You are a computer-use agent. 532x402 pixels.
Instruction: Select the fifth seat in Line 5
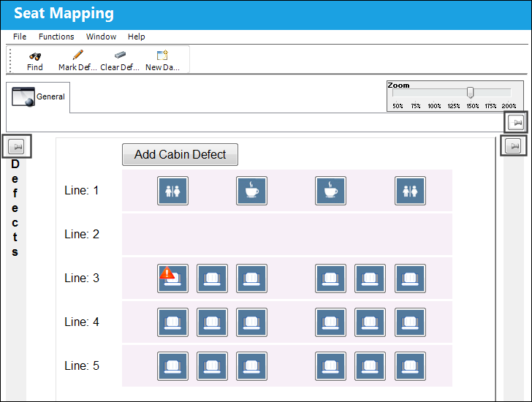[370, 366]
